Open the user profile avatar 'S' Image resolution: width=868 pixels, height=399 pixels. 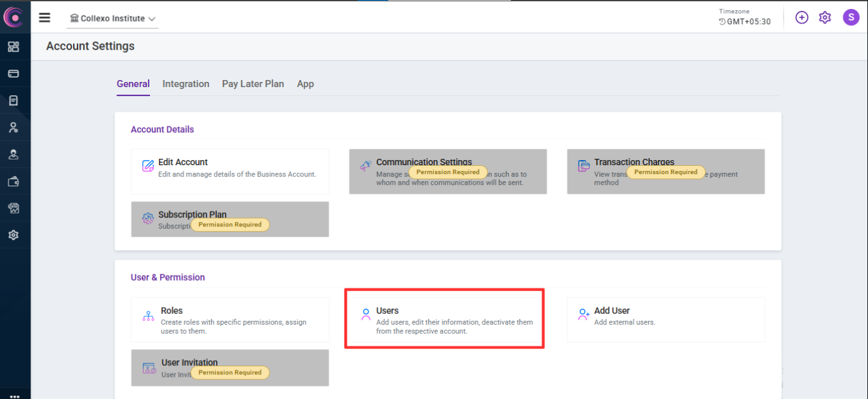click(x=851, y=18)
